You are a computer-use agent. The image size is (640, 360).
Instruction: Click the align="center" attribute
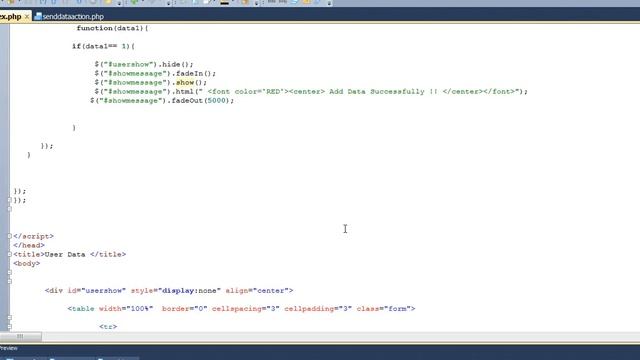point(257,291)
